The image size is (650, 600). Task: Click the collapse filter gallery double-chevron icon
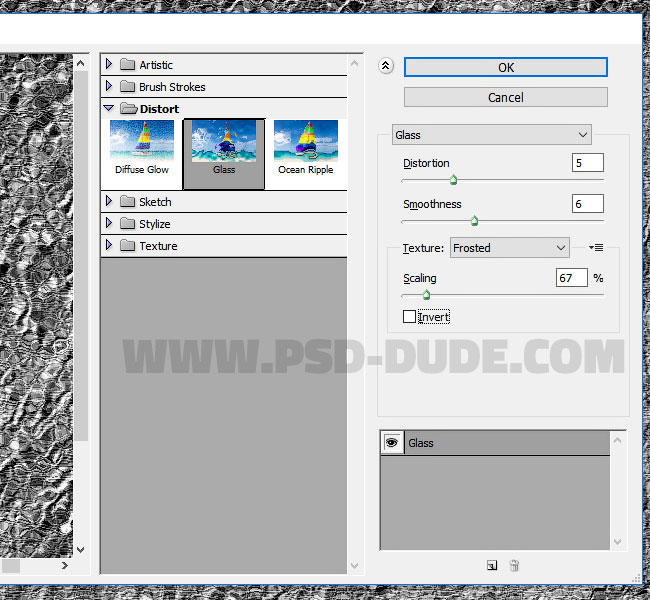[x=386, y=66]
